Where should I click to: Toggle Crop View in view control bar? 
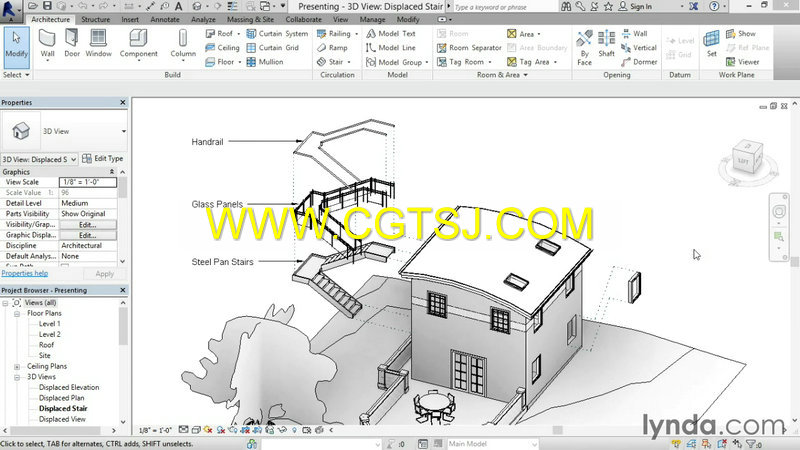245,430
